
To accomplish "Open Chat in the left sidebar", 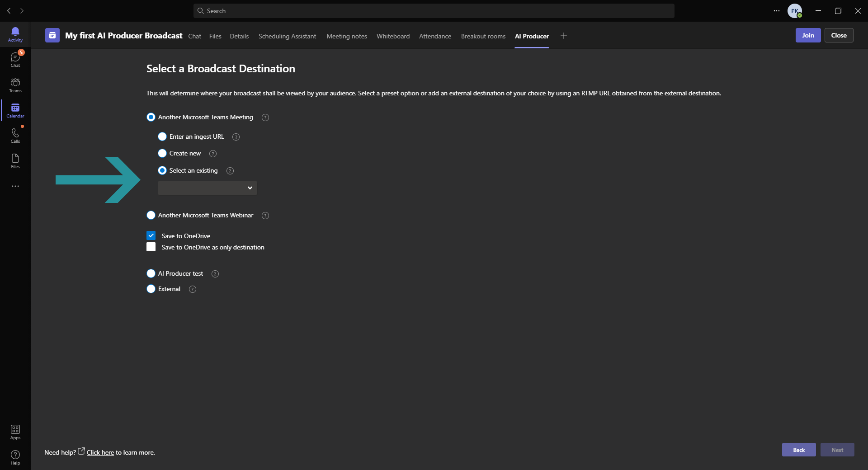I will click(x=15, y=60).
